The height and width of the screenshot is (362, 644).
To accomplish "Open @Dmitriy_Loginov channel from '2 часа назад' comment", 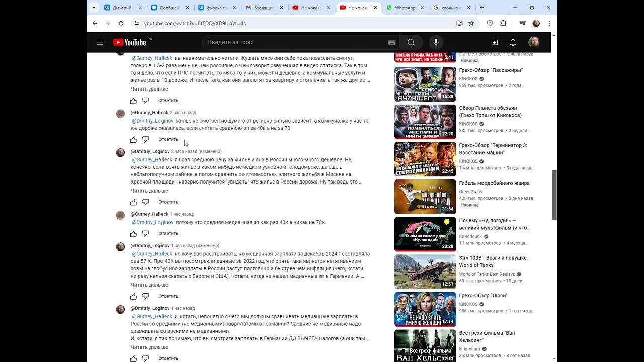I will [x=150, y=151].
